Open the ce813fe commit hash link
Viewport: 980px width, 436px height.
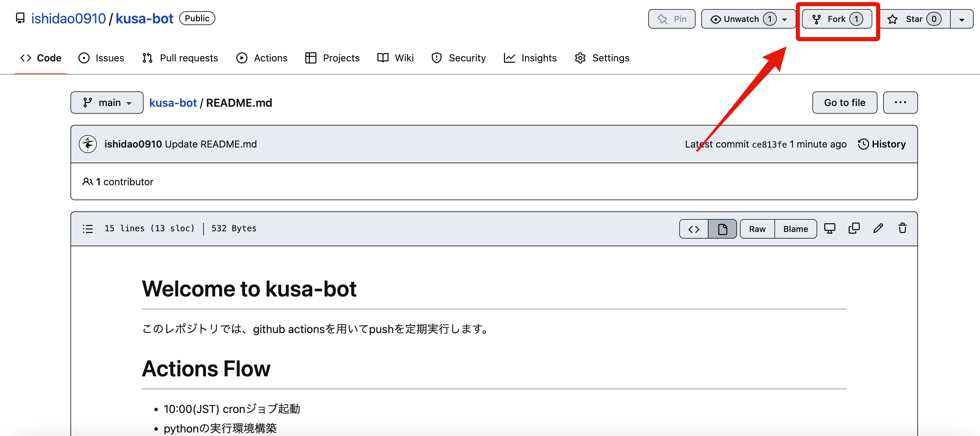(x=769, y=144)
